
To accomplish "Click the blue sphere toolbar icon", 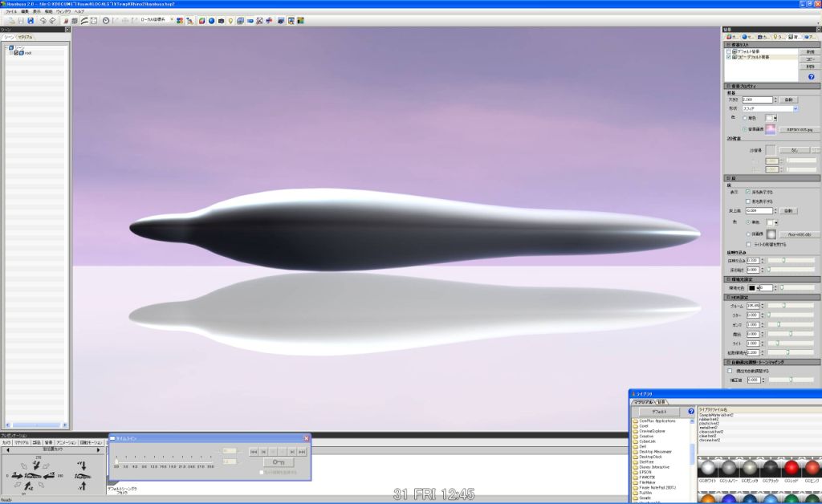I will (x=211, y=20).
